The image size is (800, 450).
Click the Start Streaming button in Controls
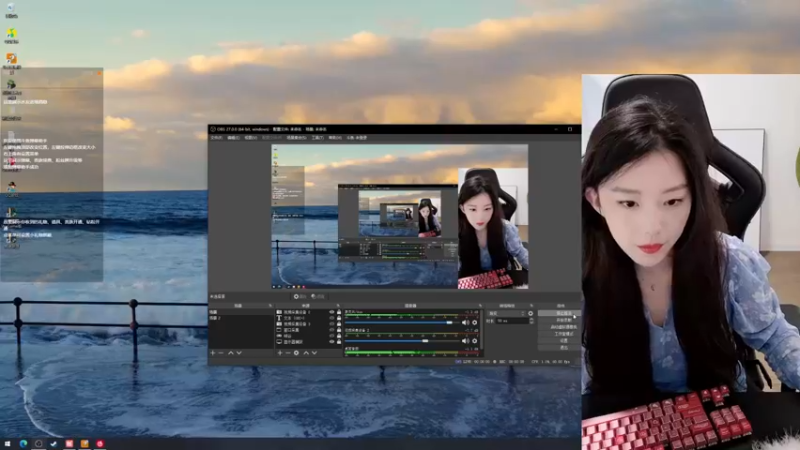560,313
